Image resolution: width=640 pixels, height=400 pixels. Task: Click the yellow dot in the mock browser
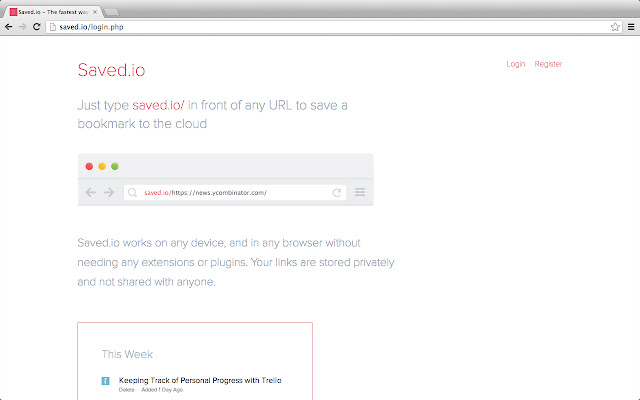click(x=102, y=166)
